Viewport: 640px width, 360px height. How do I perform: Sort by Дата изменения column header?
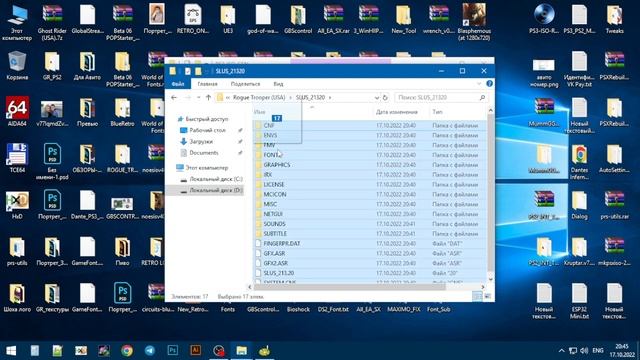point(396,112)
